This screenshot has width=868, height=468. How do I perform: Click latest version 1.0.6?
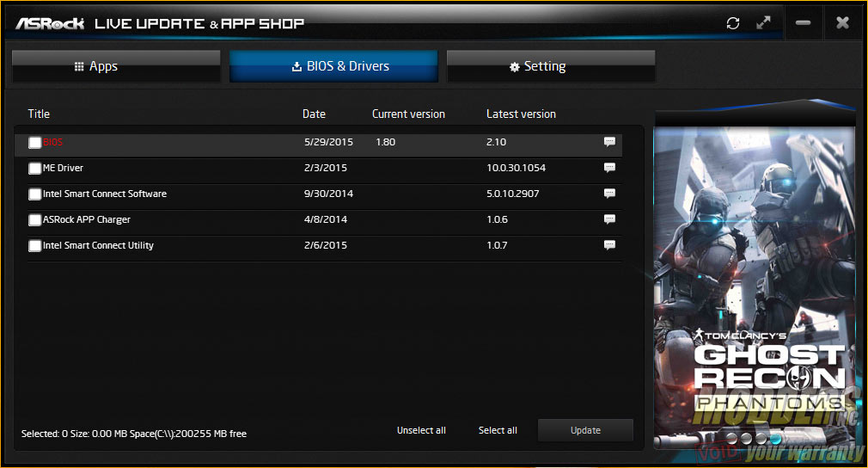(497, 219)
